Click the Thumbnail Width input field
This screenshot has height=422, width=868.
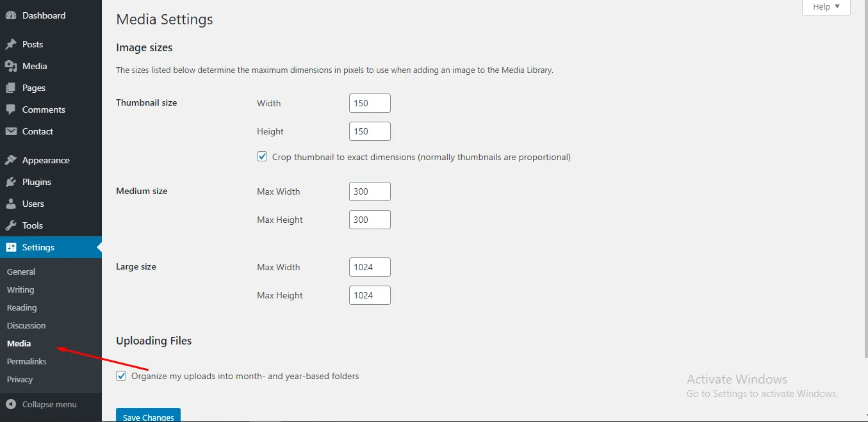pos(370,103)
